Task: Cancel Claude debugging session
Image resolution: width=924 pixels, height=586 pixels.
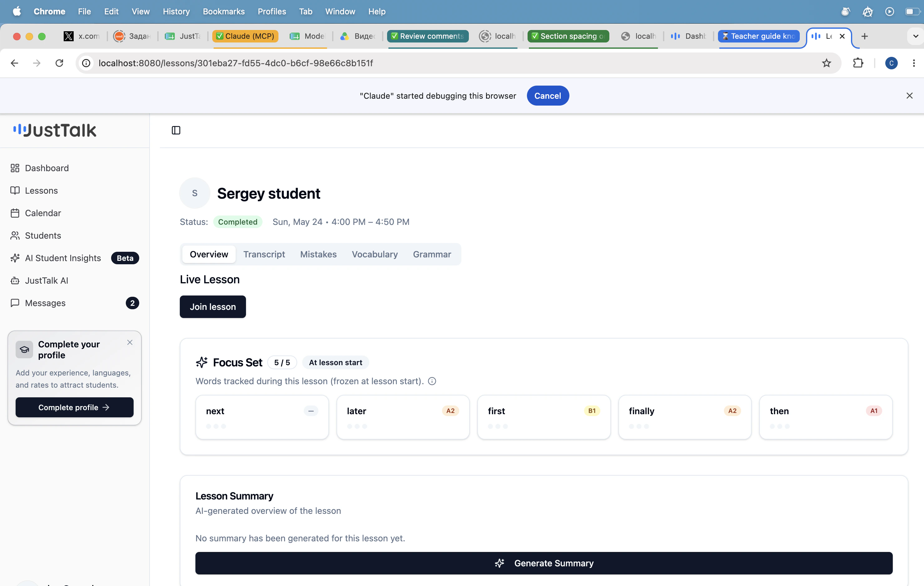Action: pos(548,96)
